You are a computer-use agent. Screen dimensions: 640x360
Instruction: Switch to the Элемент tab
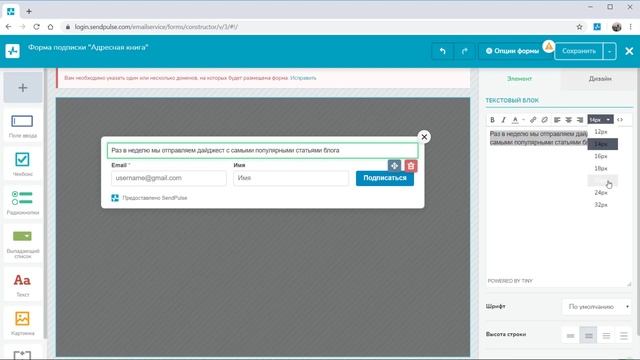(x=519, y=78)
